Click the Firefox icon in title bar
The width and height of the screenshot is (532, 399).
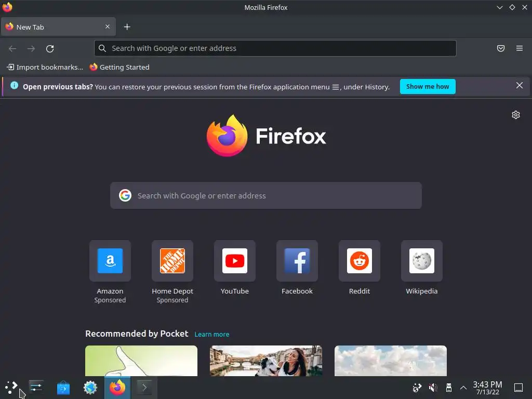click(7, 7)
